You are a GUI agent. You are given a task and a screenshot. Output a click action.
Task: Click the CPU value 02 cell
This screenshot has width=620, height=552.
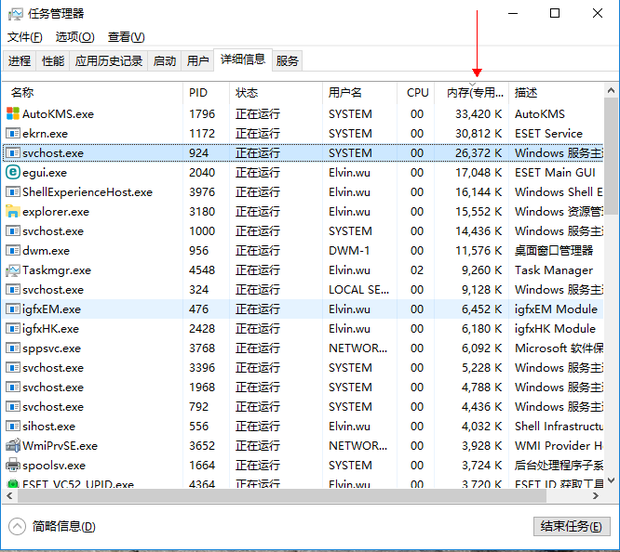(417, 270)
